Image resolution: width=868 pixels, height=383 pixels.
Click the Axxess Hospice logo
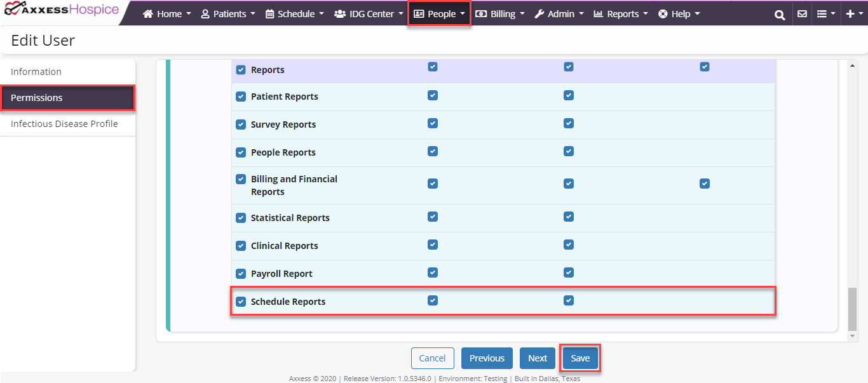pos(62,11)
